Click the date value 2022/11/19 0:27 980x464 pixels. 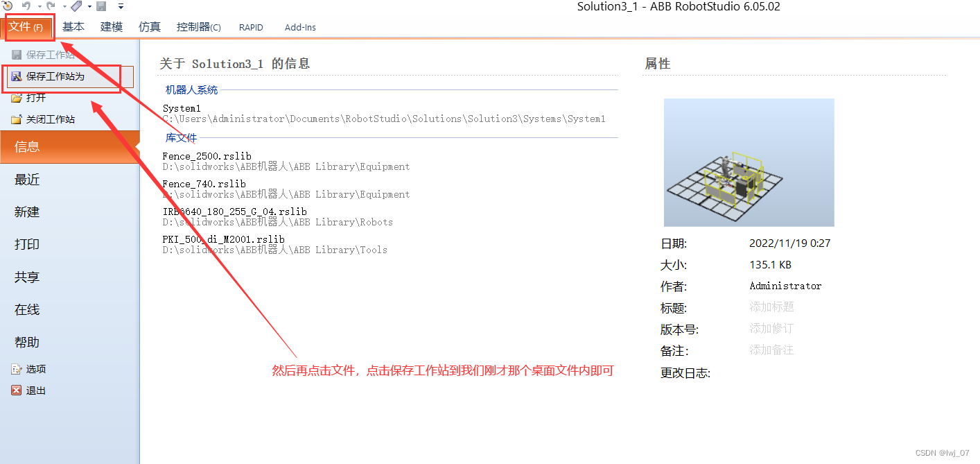789,243
